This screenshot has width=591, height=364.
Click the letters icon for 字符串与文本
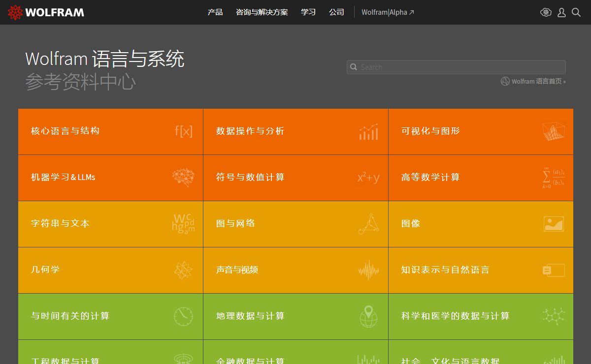pyautogui.click(x=183, y=224)
